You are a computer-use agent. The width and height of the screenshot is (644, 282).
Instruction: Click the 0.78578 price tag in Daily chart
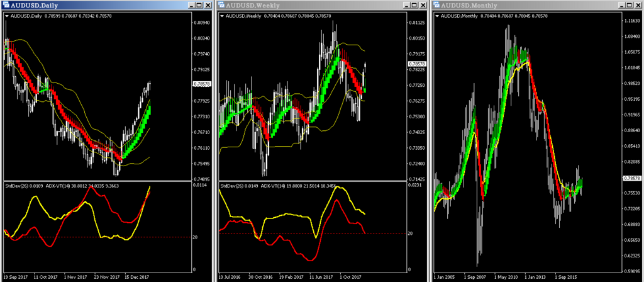coord(202,84)
